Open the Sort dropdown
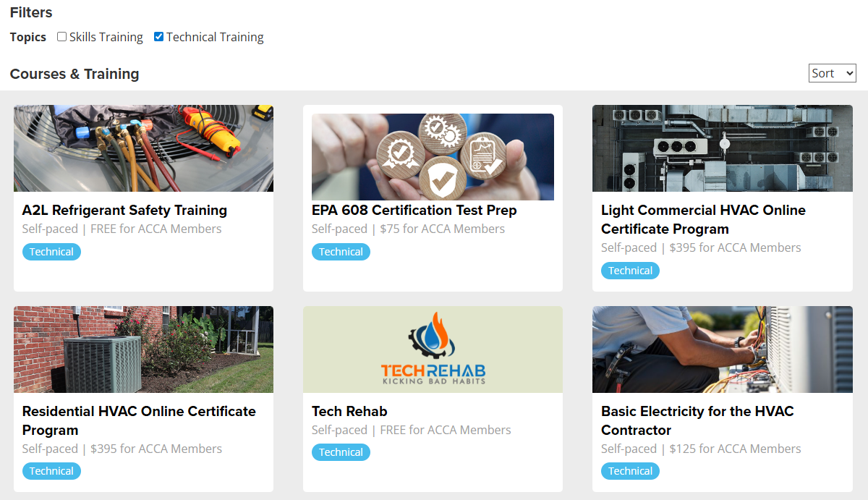Image resolution: width=868 pixels, height=500 pixels. coord(832,73)
